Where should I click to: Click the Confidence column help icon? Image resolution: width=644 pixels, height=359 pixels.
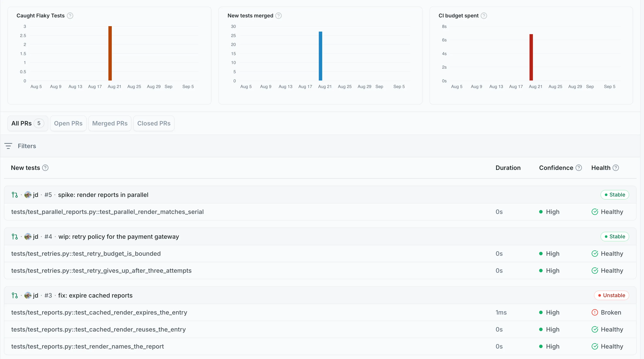[x=579, y=168]
